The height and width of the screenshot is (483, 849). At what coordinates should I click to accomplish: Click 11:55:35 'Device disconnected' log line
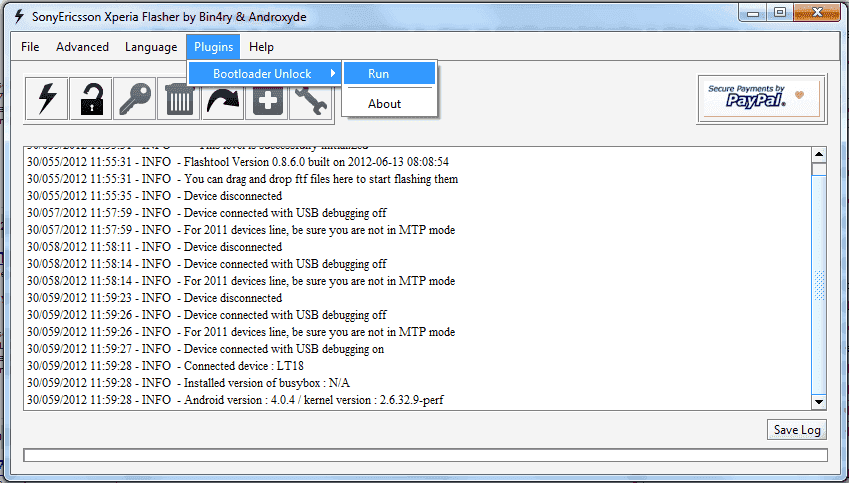[154, 195]
